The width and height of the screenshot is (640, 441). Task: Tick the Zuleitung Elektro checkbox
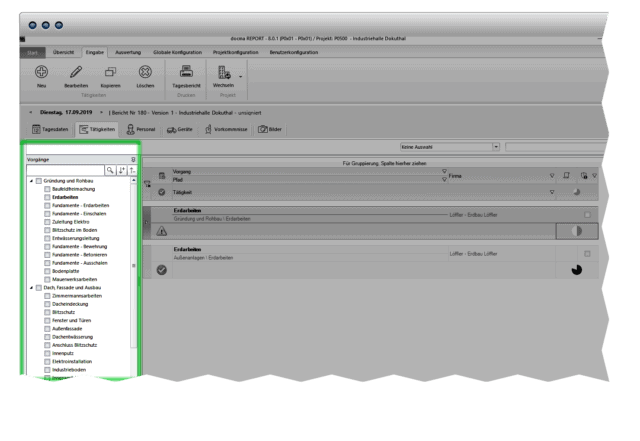[47, 222]
